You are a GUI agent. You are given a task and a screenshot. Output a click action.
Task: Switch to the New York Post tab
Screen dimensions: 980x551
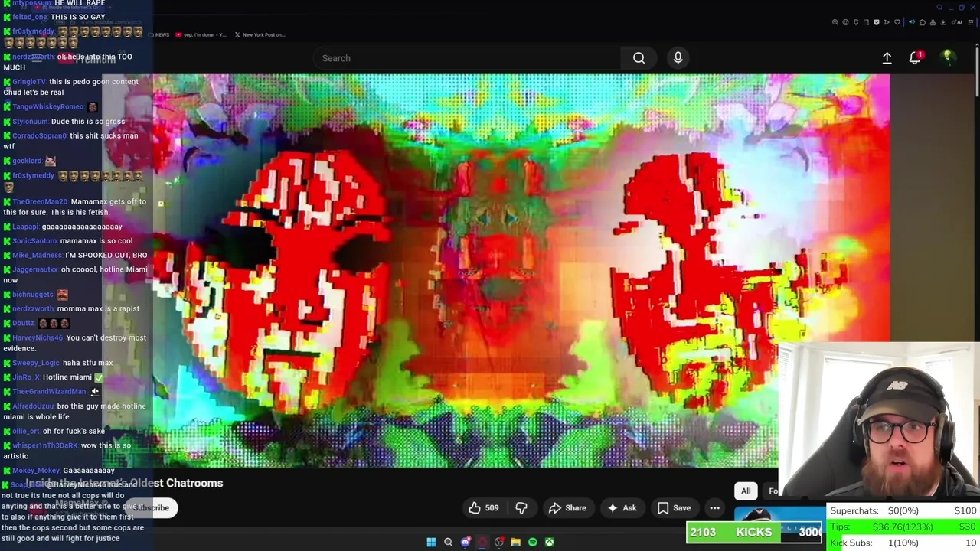click(x=260, y=34)
